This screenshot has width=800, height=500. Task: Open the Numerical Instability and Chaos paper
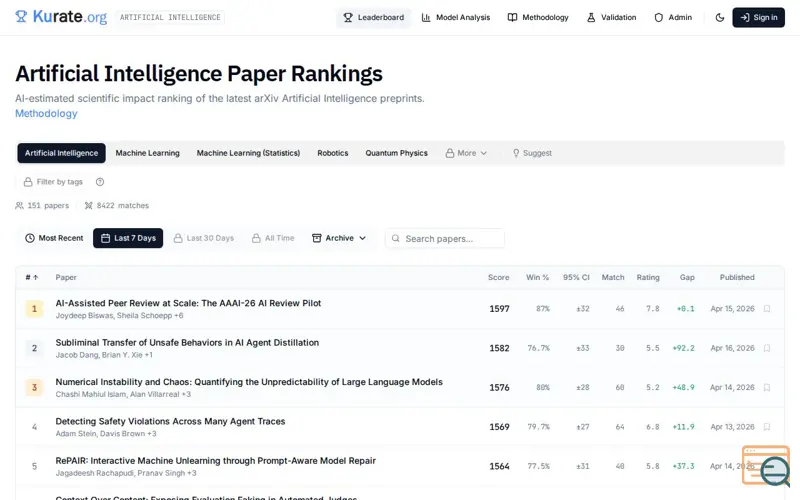tap(249, 382)
